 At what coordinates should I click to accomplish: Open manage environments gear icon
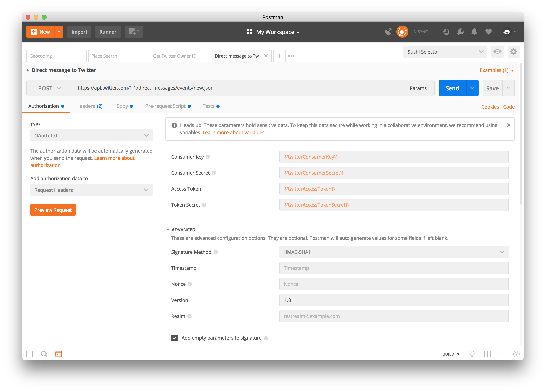(x=513, y=52)
